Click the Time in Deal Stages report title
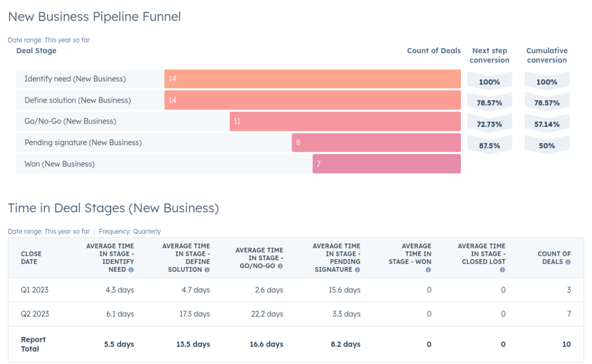Image resolution: width=592 pixels, height=364 pixels. (x=113, y=208)
